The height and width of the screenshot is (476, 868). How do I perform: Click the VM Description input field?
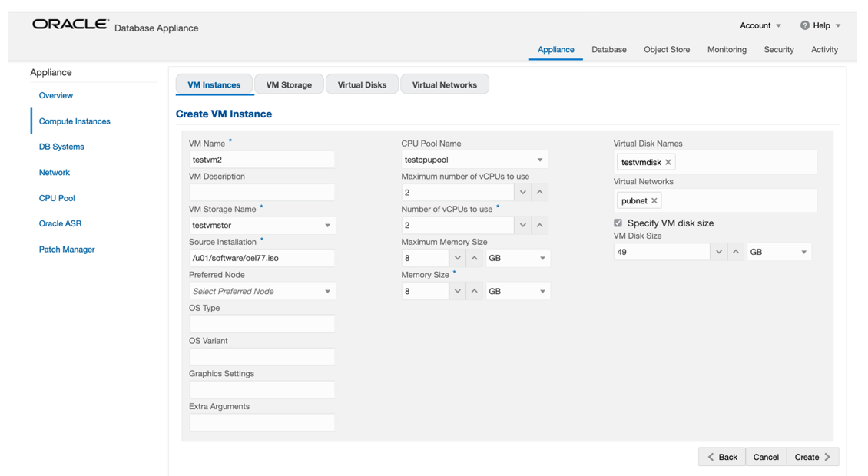262,192
